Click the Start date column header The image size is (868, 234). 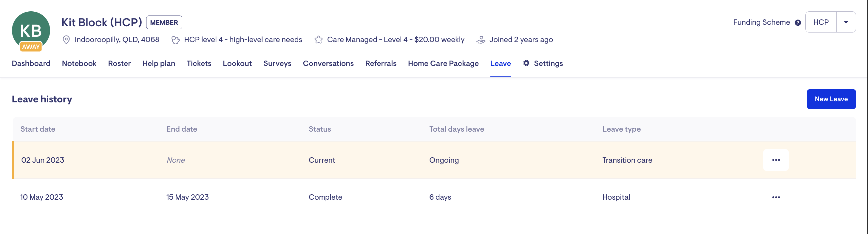38,129
